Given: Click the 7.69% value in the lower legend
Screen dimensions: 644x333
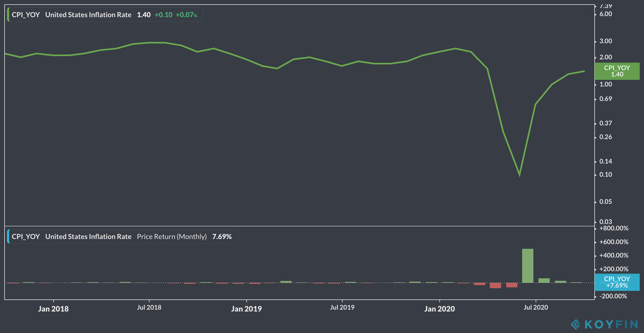Looking at the screenshot, I should tap(222, 237).
